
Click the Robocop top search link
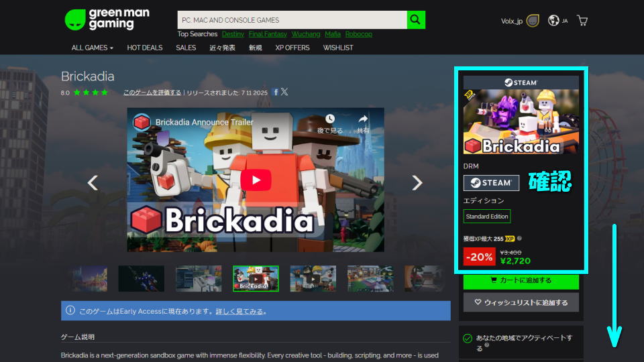(x=358, y=34)
